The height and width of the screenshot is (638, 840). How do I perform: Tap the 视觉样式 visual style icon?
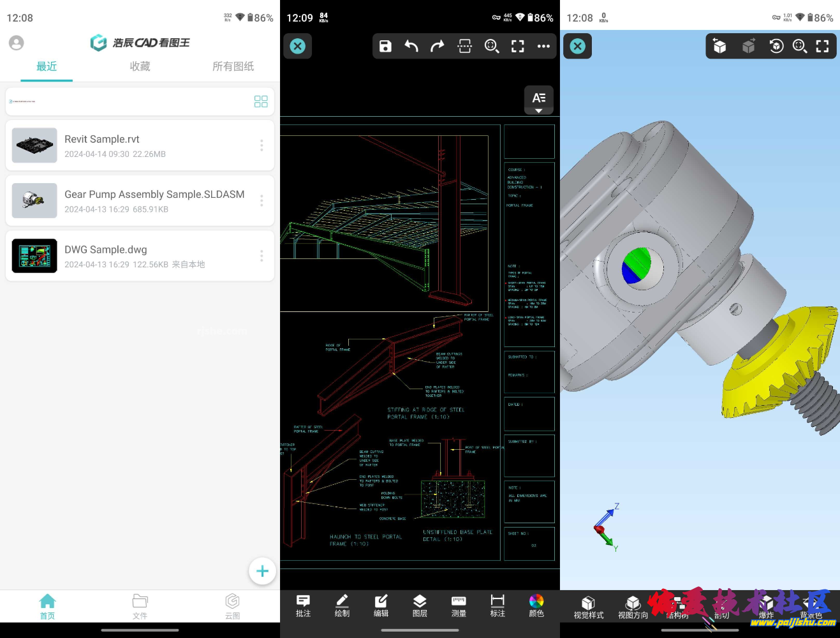(x=588, y=607)
